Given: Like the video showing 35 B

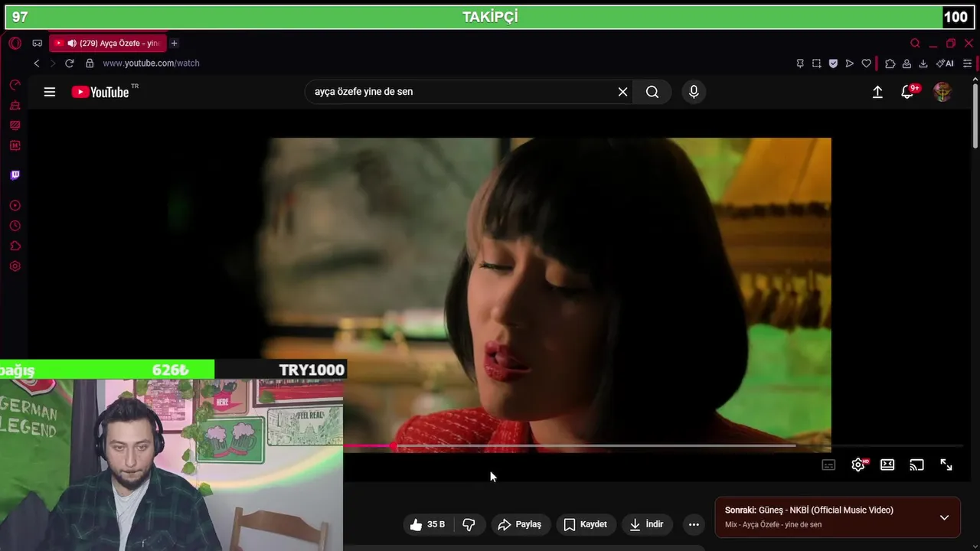Looking at the screenshot, I should [427, 524].
